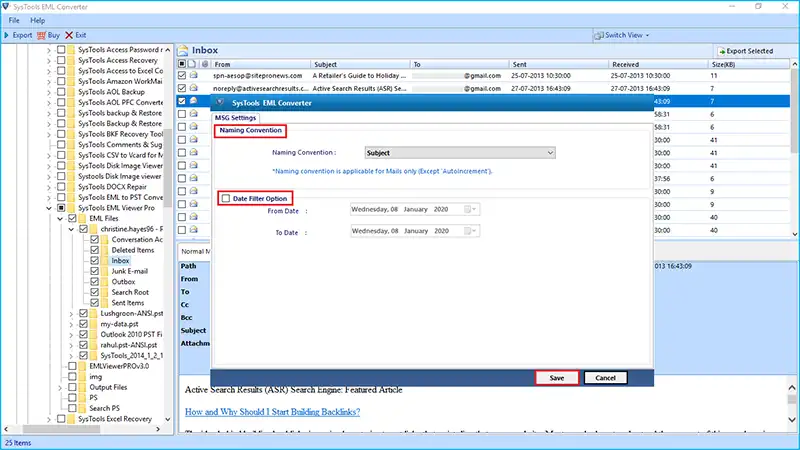Collapse the christine.hayes96 tree node
Viewport: 800px width, 450px height.
click(71, 229)
